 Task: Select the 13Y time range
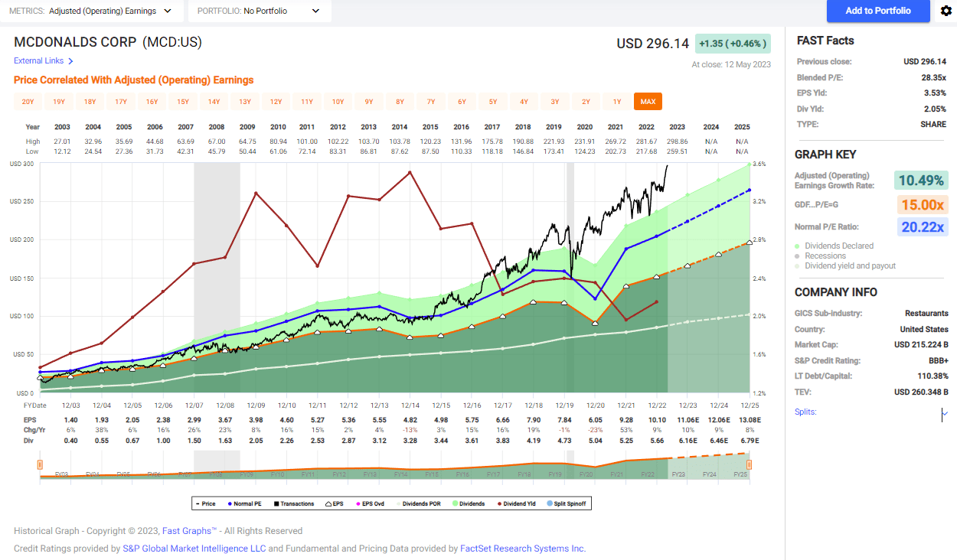point(245,102)
